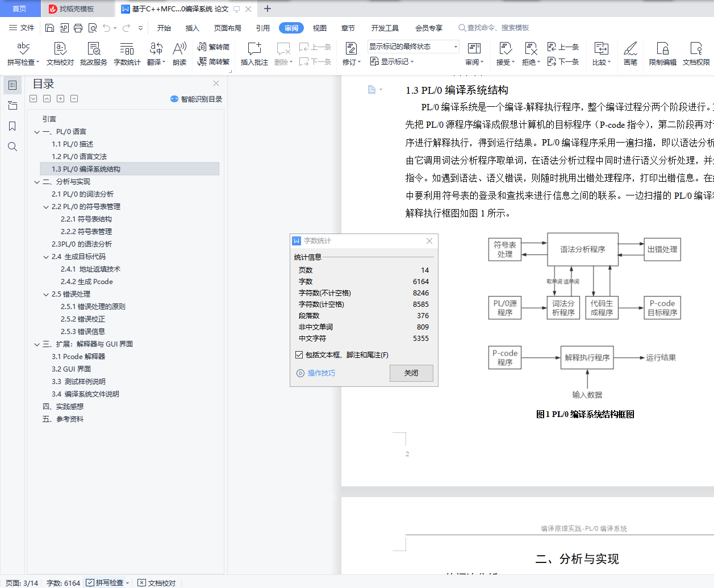Image resolution: width=714 pixels, height=588 pixels.
Task: Switch to the 开发工具 ribbon tab
Action: (385, 28)
